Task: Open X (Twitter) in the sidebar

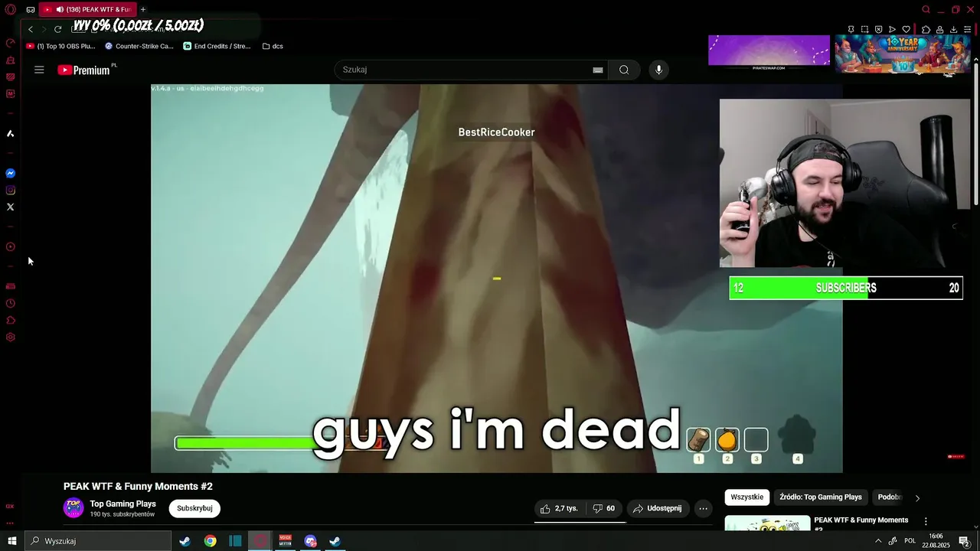Action: (11, 207)
